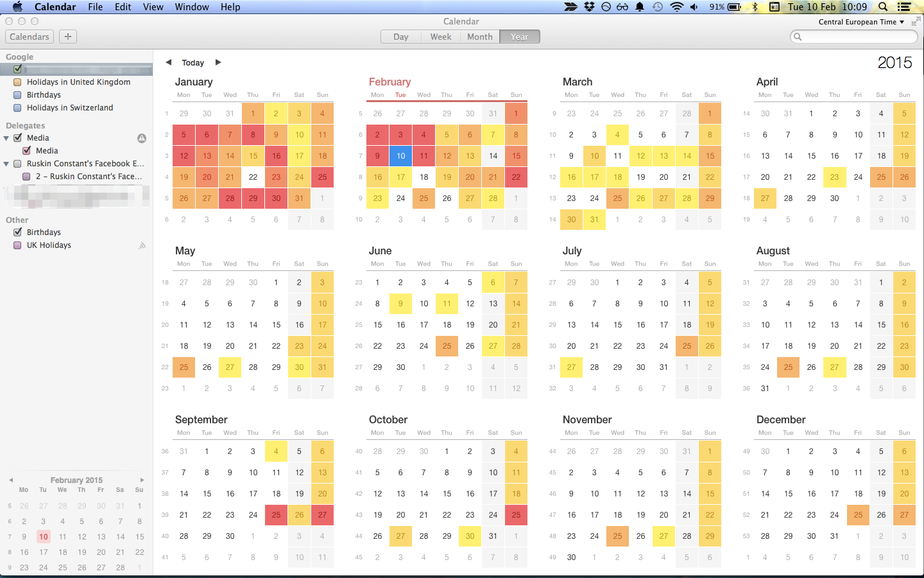This screenshot has height=578, width=924.
Task: Open the File menu
Action: click(96, 6)
